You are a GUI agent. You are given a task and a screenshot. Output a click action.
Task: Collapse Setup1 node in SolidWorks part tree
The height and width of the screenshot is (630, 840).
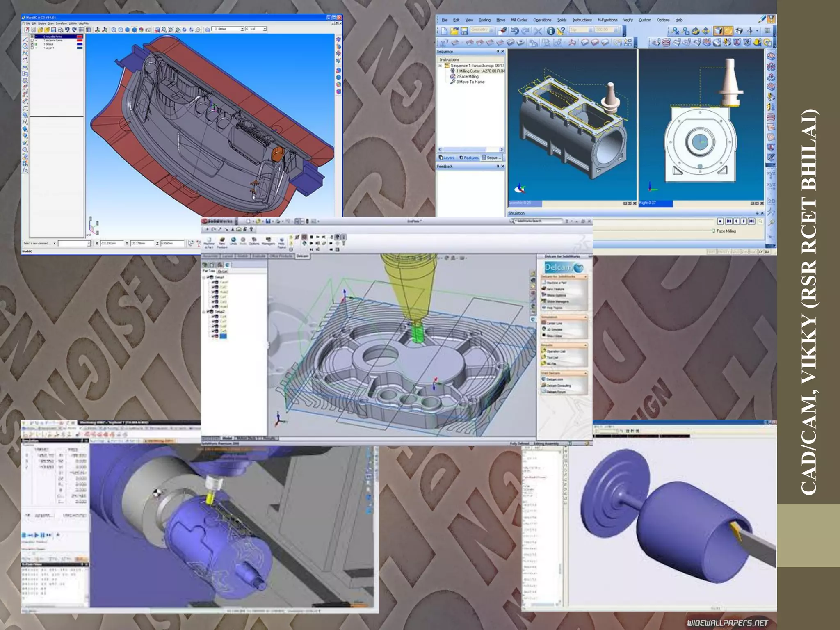(204, 277)
